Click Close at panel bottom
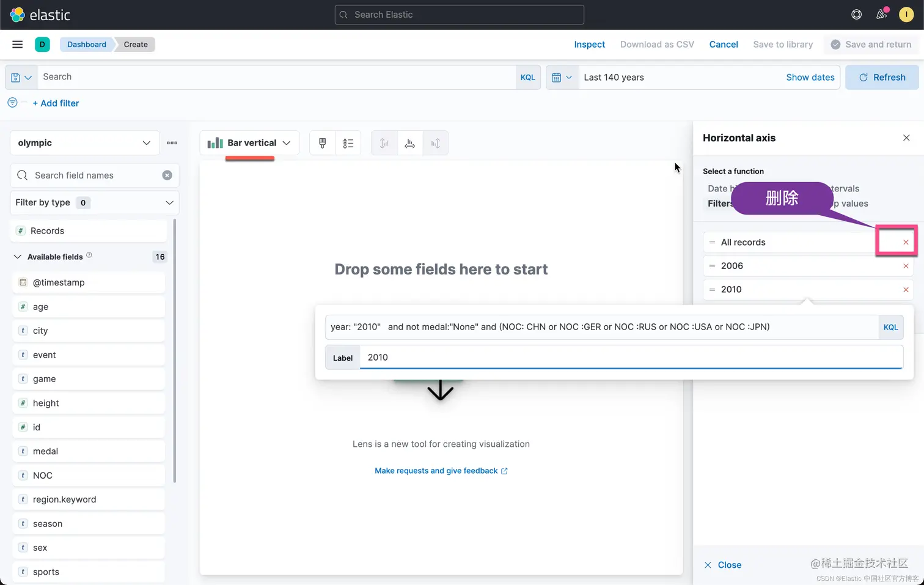 (x=722, y=565)
